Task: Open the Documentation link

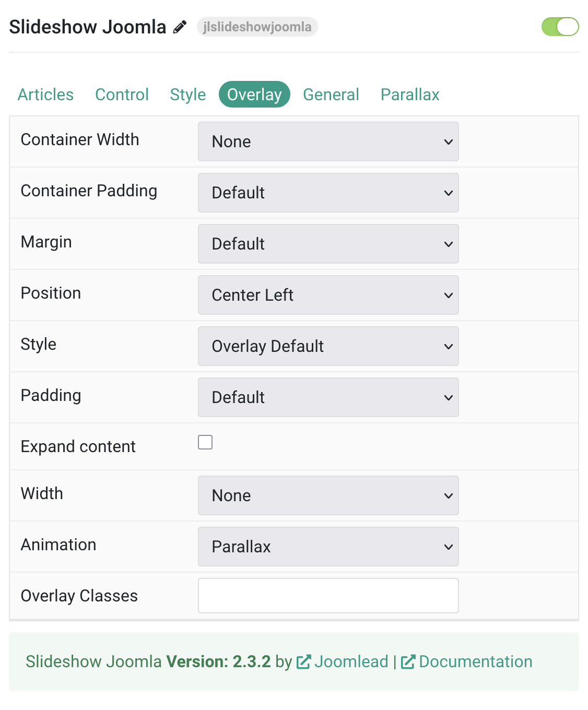Action: coord(475,661)
